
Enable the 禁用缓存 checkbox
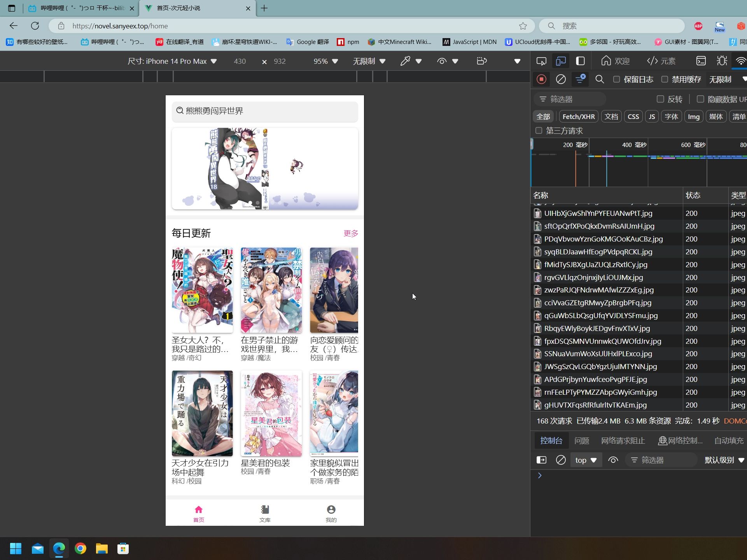(665, 79)
